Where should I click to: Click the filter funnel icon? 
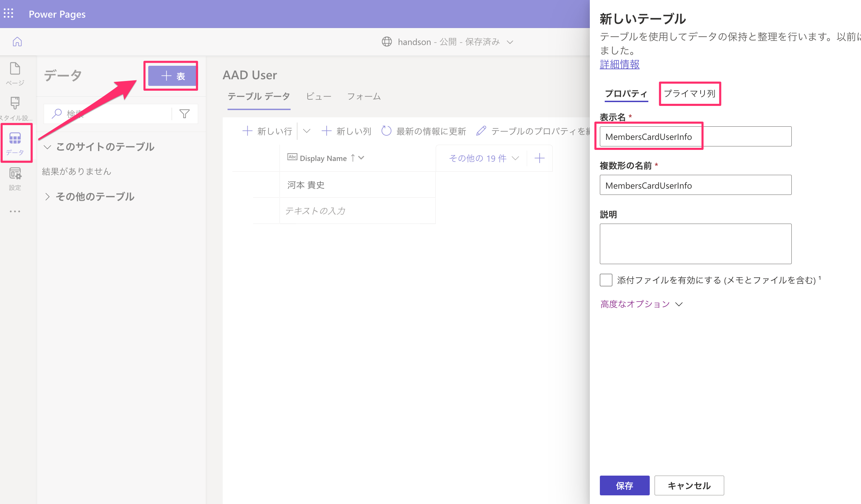pyautogui.click(x=185, y=114)
